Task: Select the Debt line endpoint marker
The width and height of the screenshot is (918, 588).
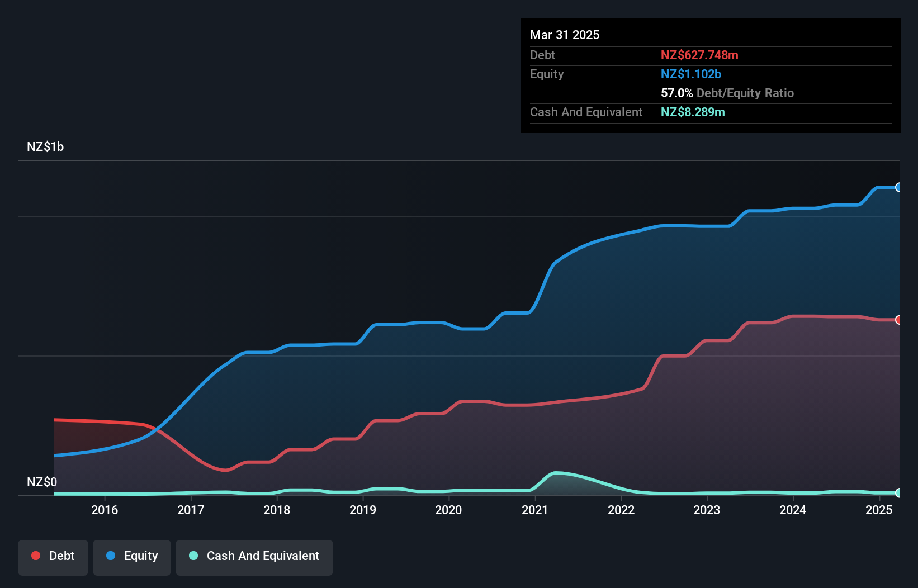Action: click(898, 320)
